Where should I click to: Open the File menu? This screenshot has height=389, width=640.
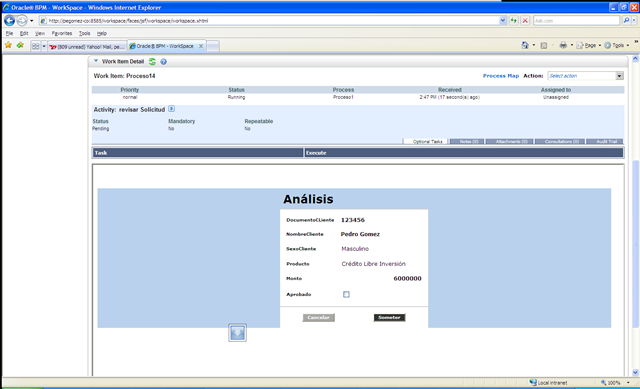(9, 33)
